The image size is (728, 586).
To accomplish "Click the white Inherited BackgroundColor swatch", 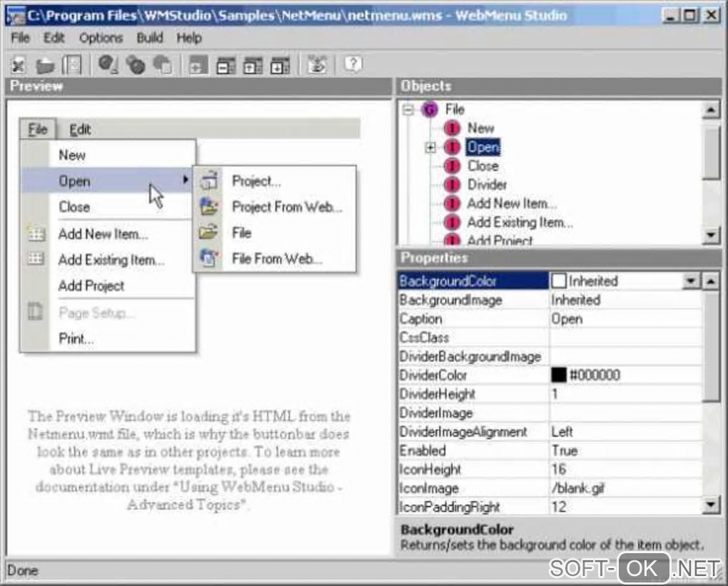I will (x=559, y=281).
